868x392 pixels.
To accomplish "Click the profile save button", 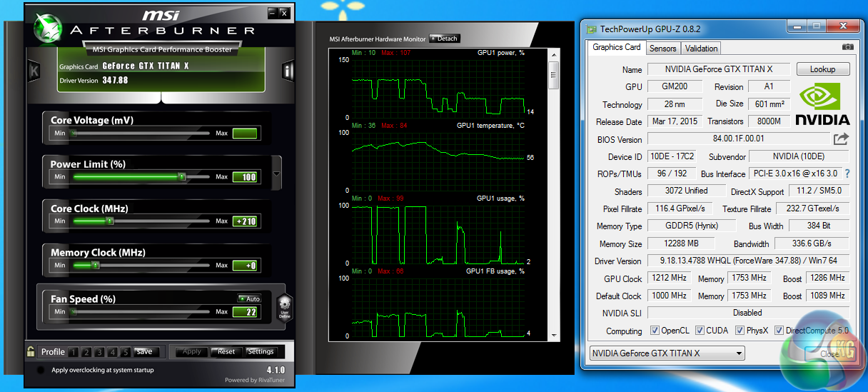I will [145, 351].
